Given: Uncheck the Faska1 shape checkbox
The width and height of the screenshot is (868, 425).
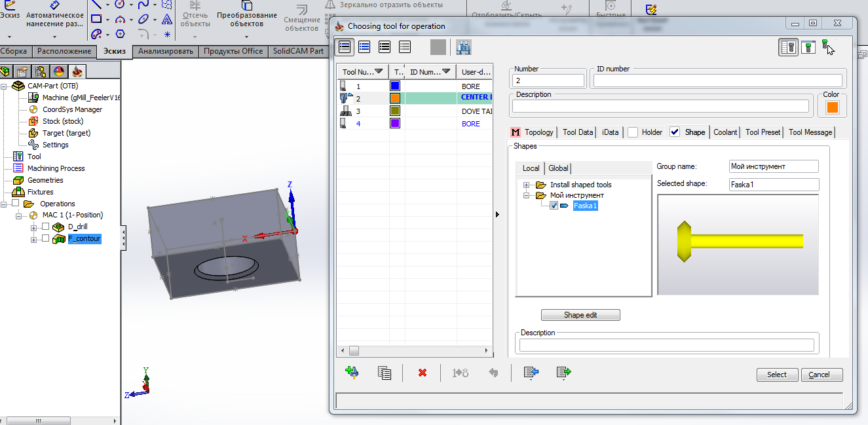Looking at the screenshot, I should pos(554,206).
